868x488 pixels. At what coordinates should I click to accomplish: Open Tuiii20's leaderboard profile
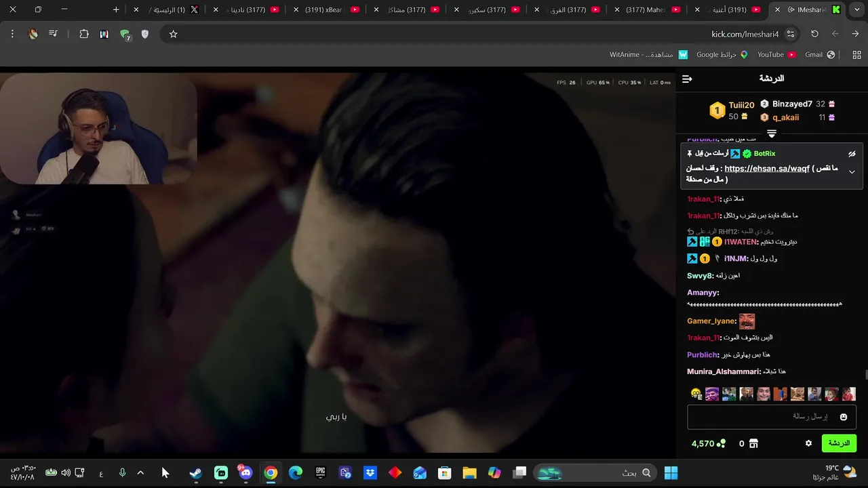click(741, 105)
